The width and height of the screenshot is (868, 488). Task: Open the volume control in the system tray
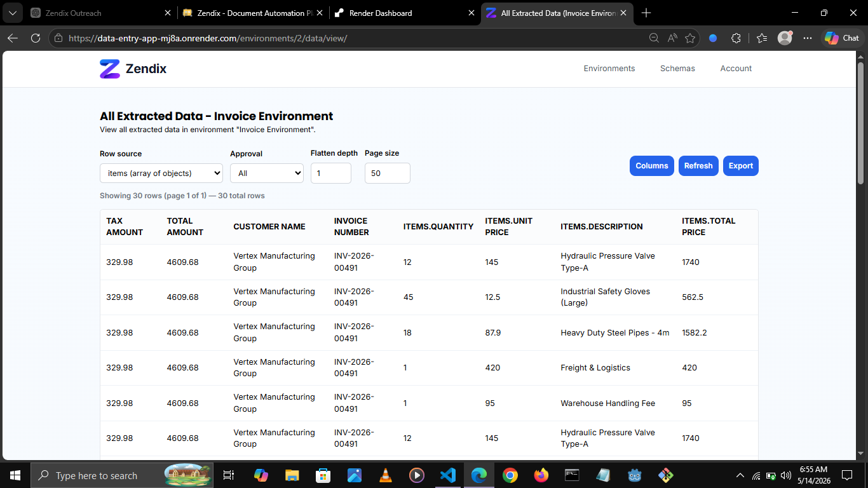786,475
